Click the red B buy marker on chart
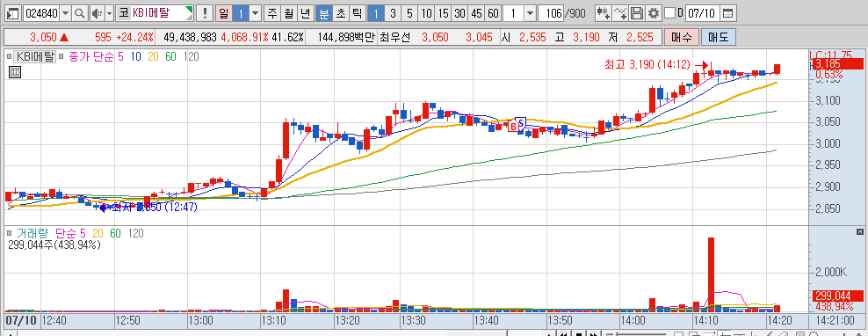This screenshot has width=868, height=336. coord(513,127)
